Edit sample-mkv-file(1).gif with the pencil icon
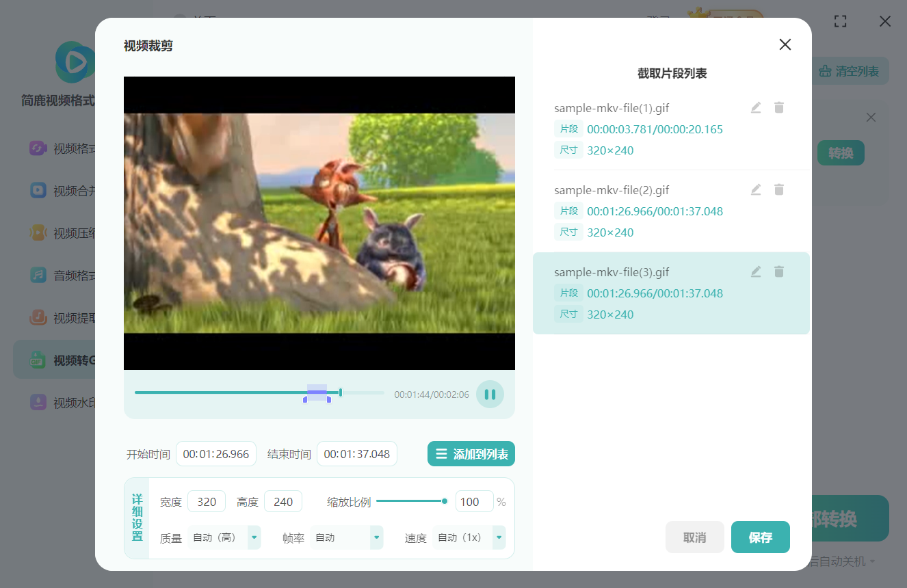Screen dimensions: 907x588 (x=755, y=107)
